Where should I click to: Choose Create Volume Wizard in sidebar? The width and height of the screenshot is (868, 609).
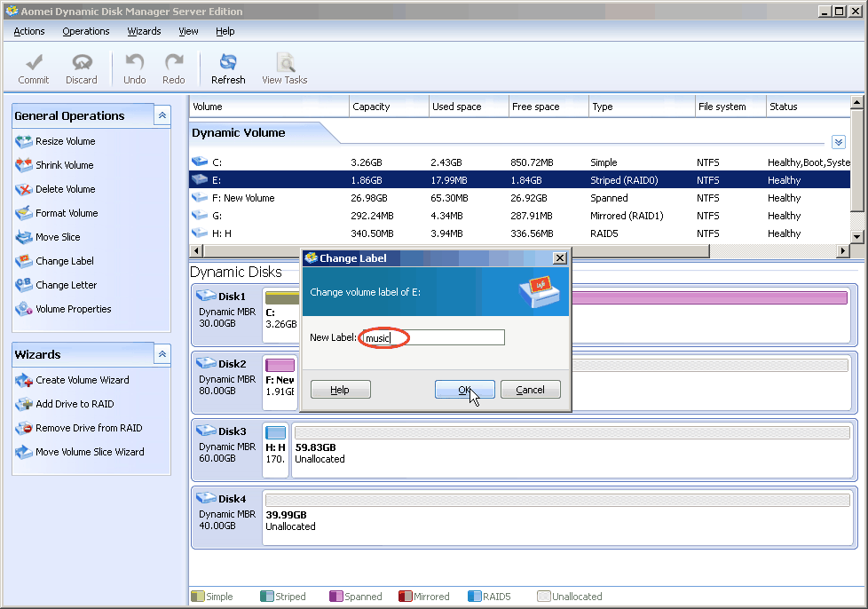pyautogui.click(x=82, y=380)
